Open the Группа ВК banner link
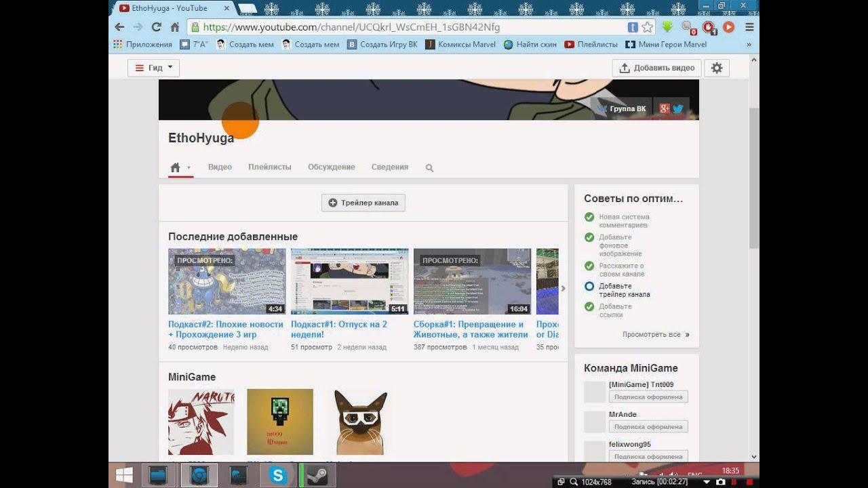The width and height of the screenshot is (868, 488). pyautogui.click(x=622, y=108)
